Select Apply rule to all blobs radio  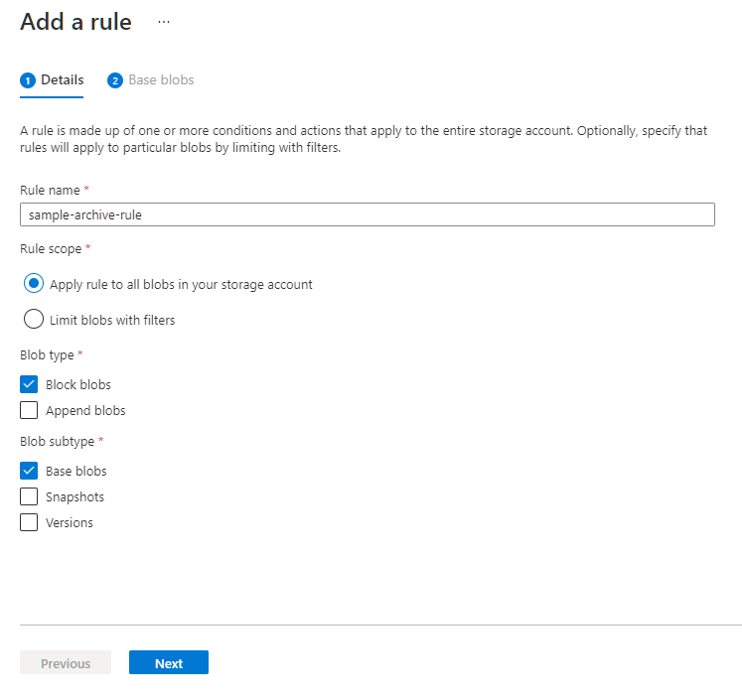point(34,284)
